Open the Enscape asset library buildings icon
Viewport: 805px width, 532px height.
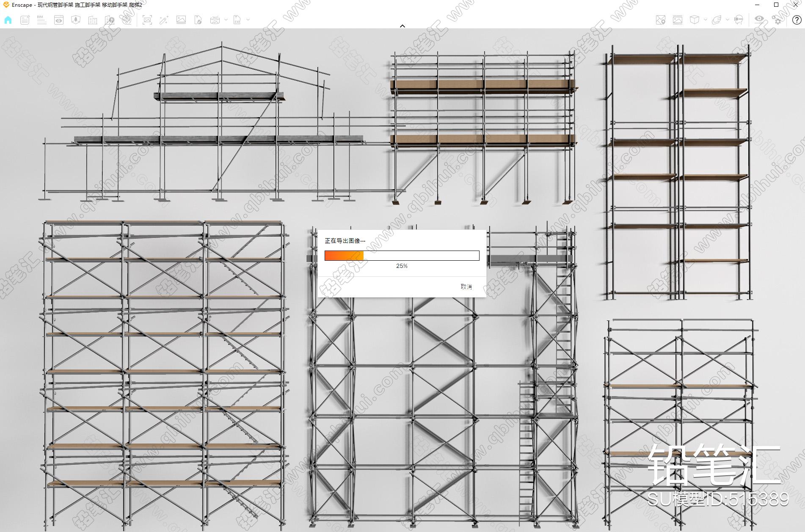pos(93,20)
